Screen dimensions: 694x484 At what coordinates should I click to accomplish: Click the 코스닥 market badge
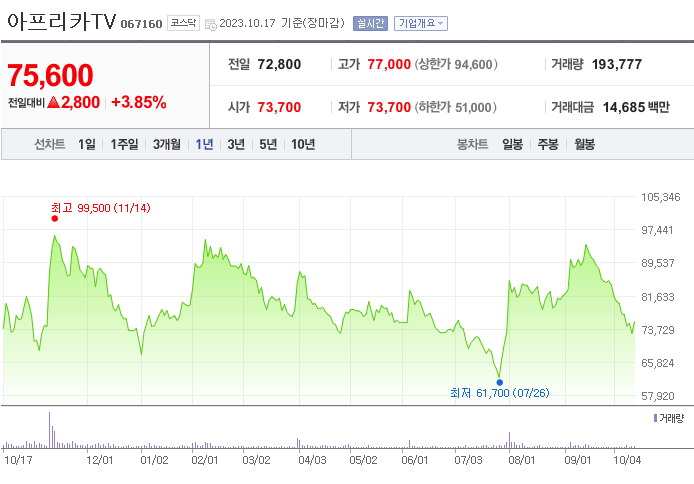point(183,23)
